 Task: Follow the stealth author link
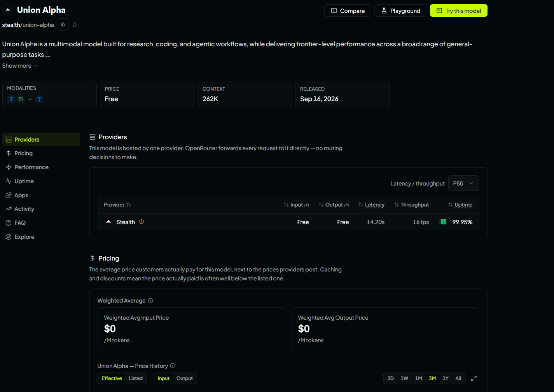[11, 25]
